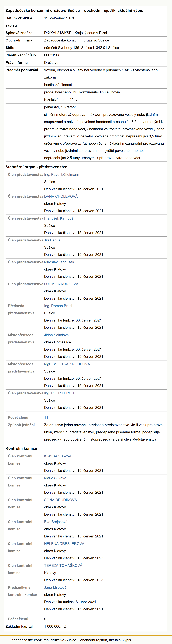Open Květuše Víšková's commission member link
Image resolution: width=172 pixels, height=644 pixels.
[58, 456]
